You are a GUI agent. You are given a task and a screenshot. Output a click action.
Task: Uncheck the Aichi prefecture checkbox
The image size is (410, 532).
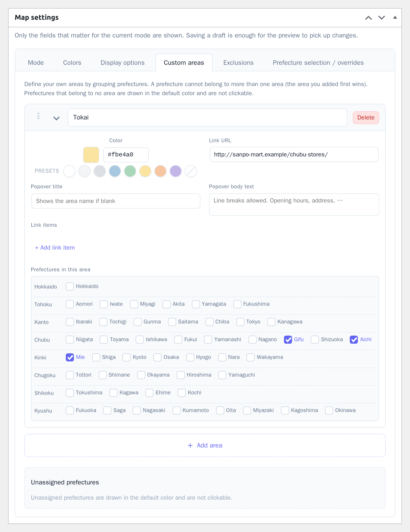tap(354, 340)
